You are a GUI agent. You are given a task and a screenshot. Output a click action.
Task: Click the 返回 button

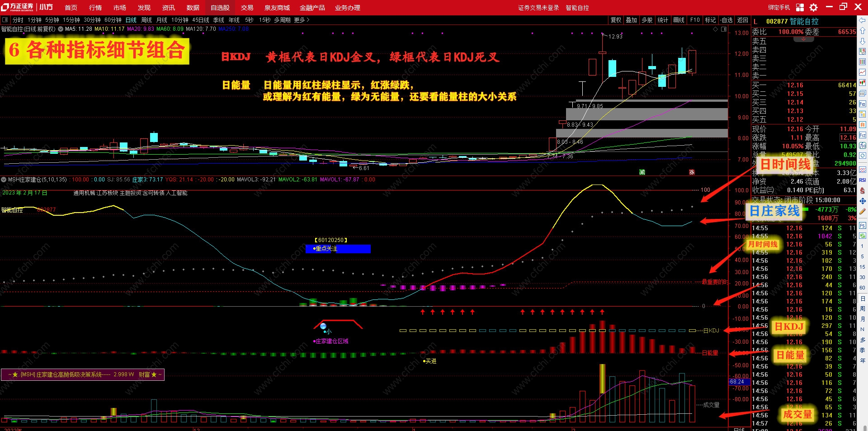(743, 20)
